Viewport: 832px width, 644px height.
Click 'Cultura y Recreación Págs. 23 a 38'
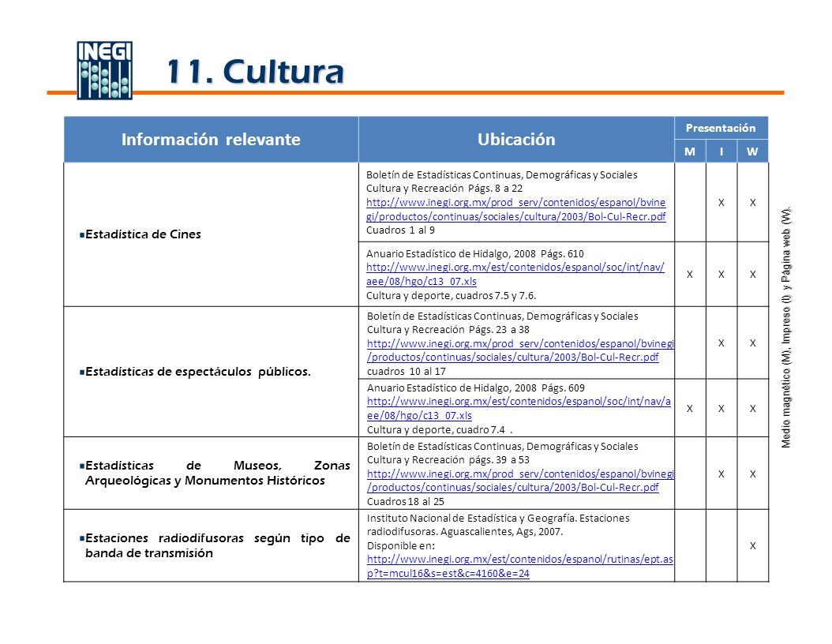point(448,329)
